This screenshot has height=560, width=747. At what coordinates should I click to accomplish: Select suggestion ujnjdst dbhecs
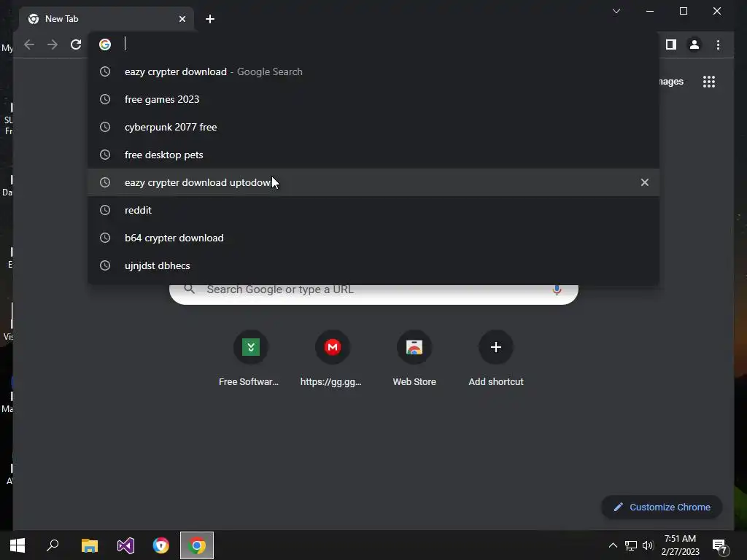coord(373,265)
